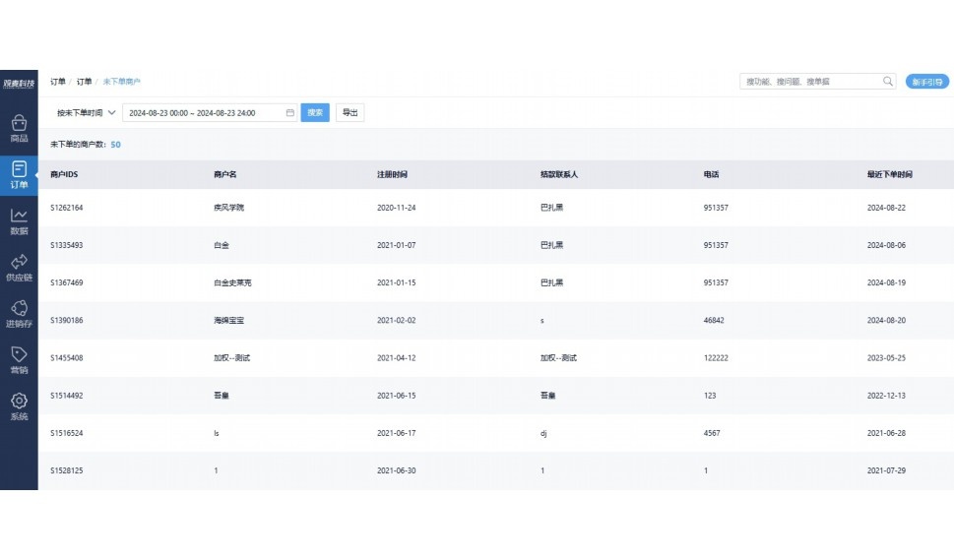This screenshot has width=954, height=560.
Task: Select merchant ID S1335493
Action: (66, 245)
